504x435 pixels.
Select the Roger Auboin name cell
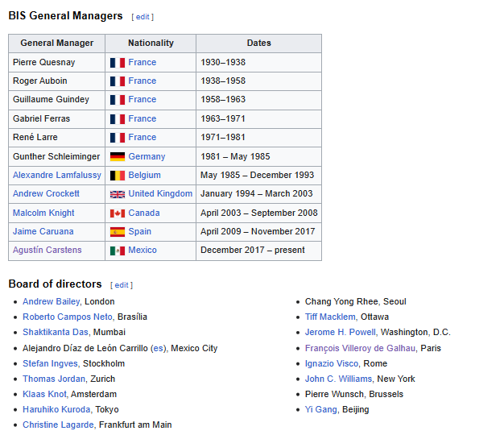(57, 81)
